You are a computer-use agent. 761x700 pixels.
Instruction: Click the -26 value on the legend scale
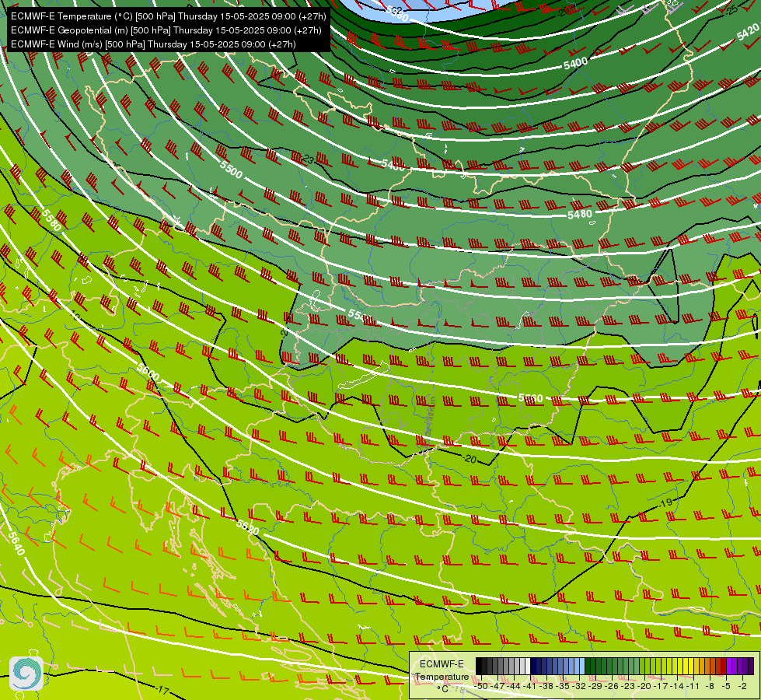pyautogui.click(x=613, y=687)
